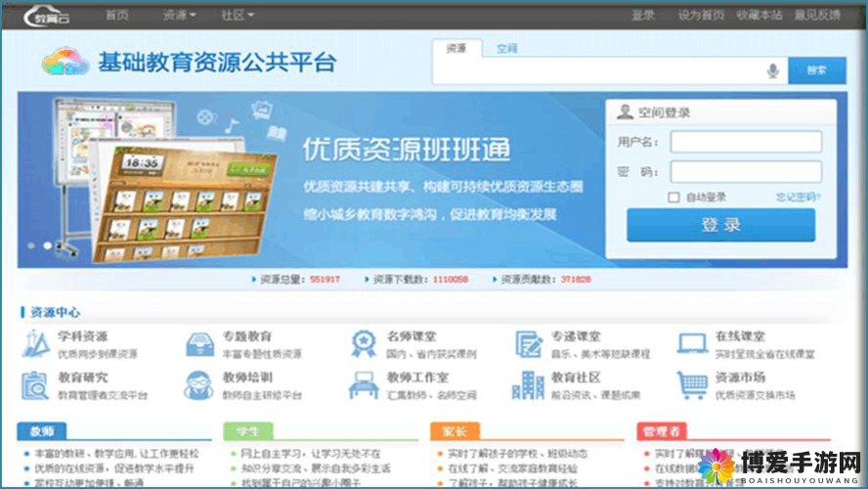Click the 名师课堂 title text
The width and height of the screenshot is (868, 489).
(x=412, y=336)
